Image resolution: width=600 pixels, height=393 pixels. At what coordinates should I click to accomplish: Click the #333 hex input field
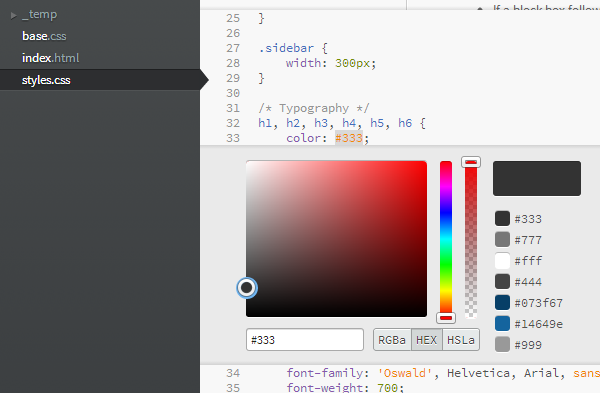click(x=305, y=339)
